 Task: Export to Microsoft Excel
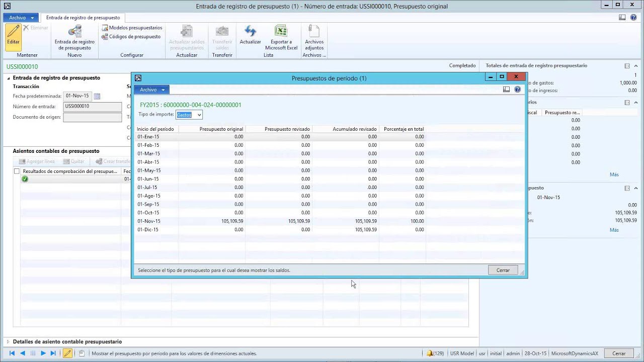click(x=281, y=38)
